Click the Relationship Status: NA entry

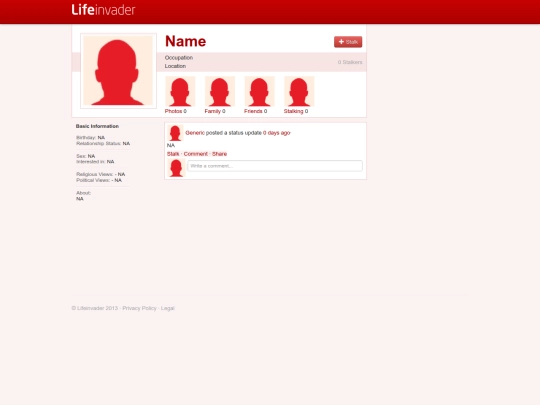[x=103, y=143]
